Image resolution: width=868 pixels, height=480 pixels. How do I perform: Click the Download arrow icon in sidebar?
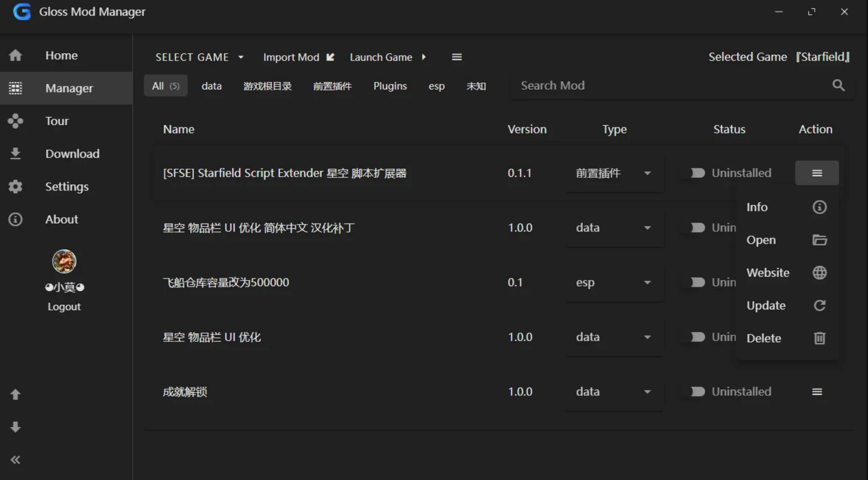tap(15, 153)
